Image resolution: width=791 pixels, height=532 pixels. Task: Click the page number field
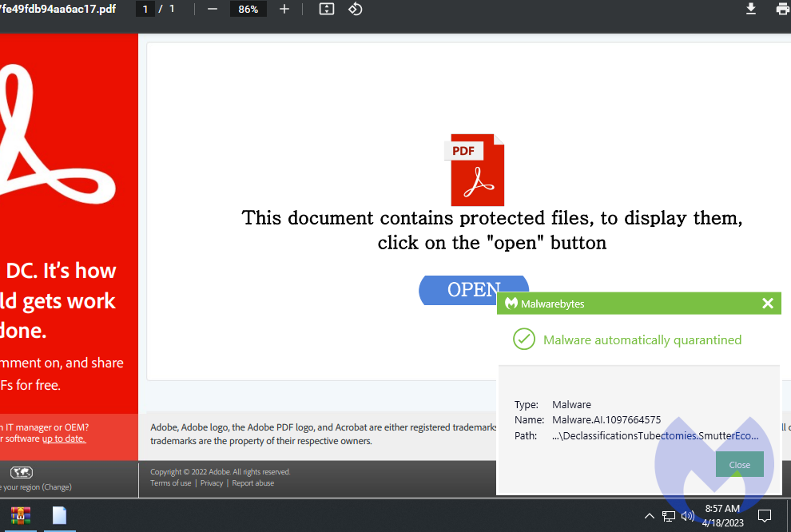click(145, 9)
